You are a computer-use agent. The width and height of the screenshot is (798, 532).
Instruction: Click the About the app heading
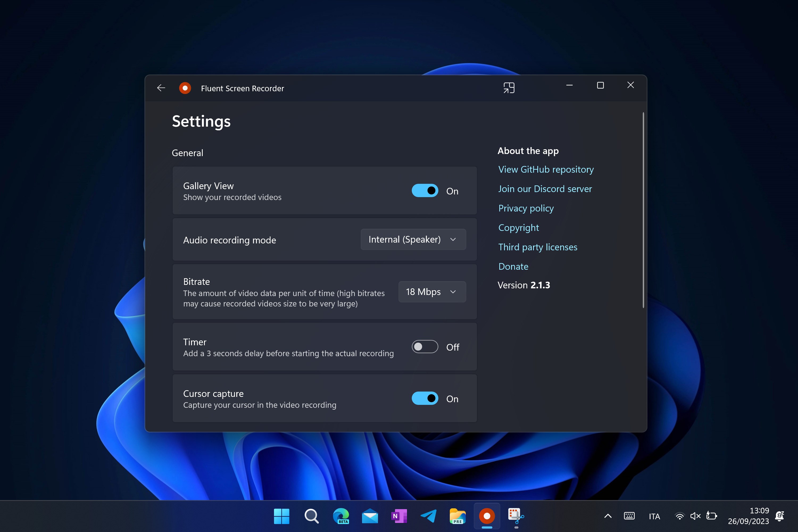tap(528, 151)
